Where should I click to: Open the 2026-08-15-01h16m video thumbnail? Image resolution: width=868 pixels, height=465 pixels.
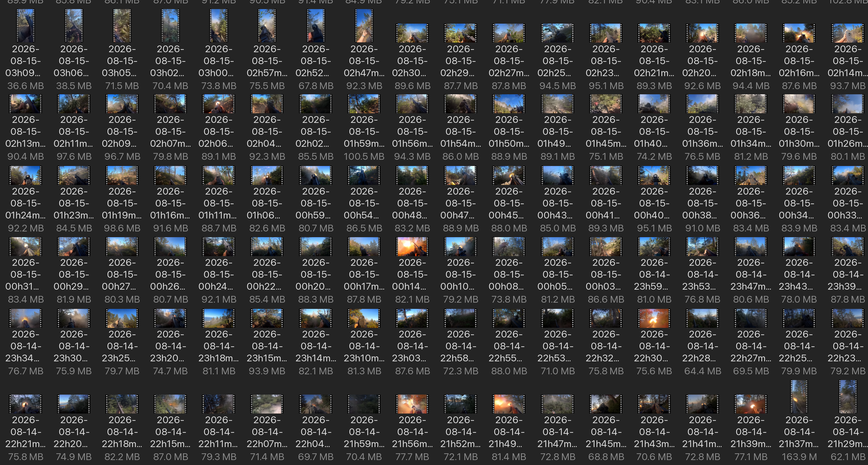coord(171,175)
